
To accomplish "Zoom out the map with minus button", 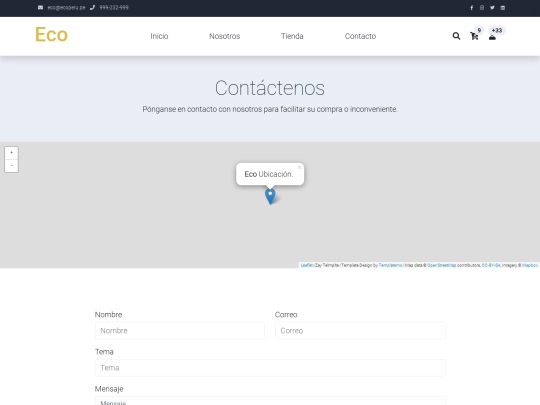I will [11, 166].
